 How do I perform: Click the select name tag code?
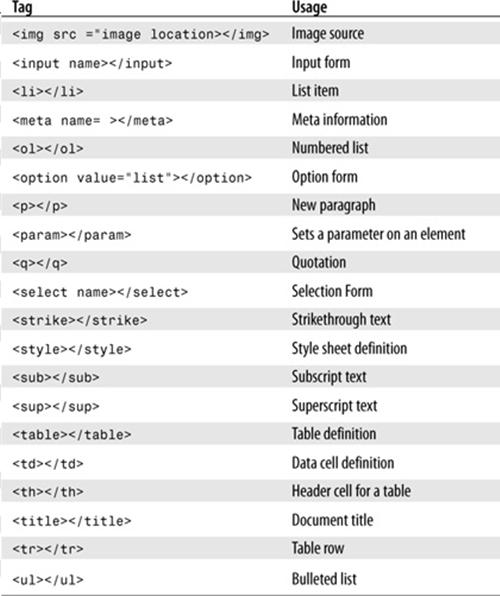coord(100,292)
